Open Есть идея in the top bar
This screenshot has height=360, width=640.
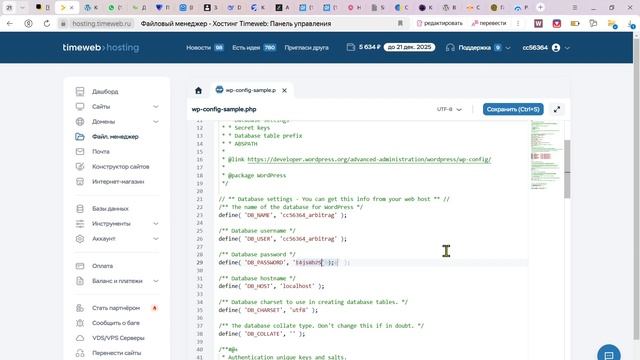(x=254, y=48)
